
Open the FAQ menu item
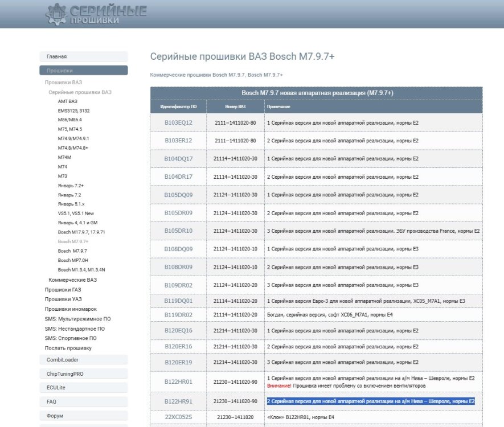point(84,401)
